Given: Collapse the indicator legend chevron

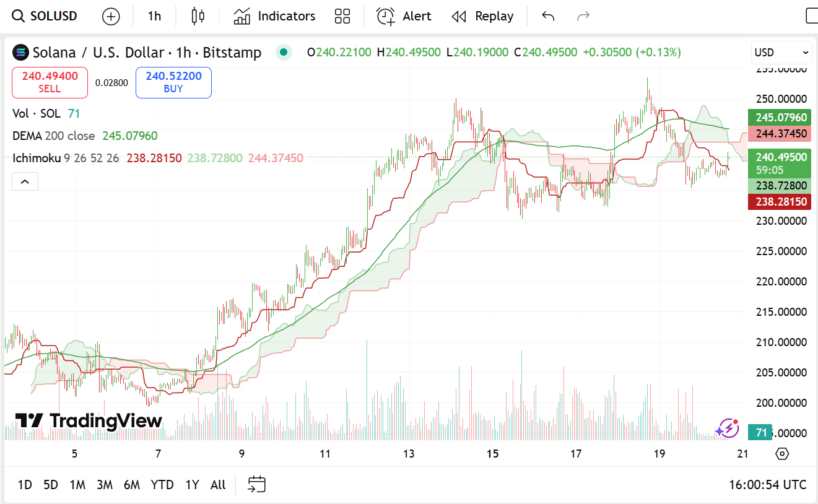Looking at the screenshot, I should (x=25, y=181).
